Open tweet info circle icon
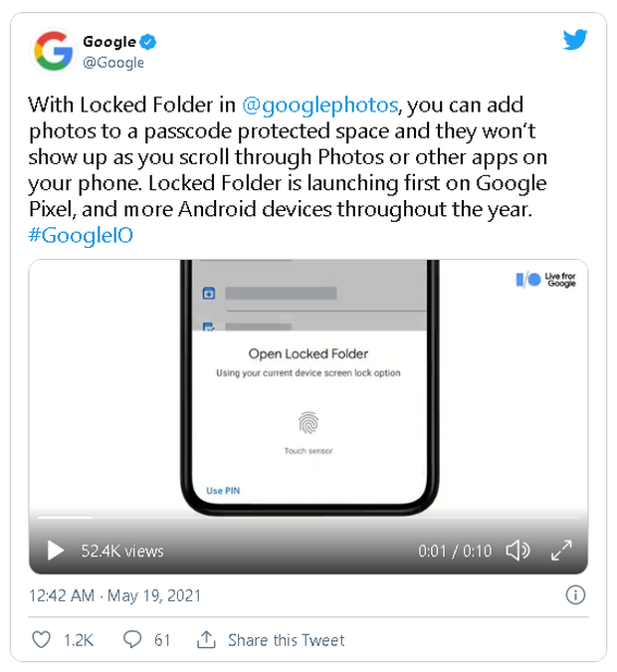This screenshot has width=617, height=672. coord(574,595)
